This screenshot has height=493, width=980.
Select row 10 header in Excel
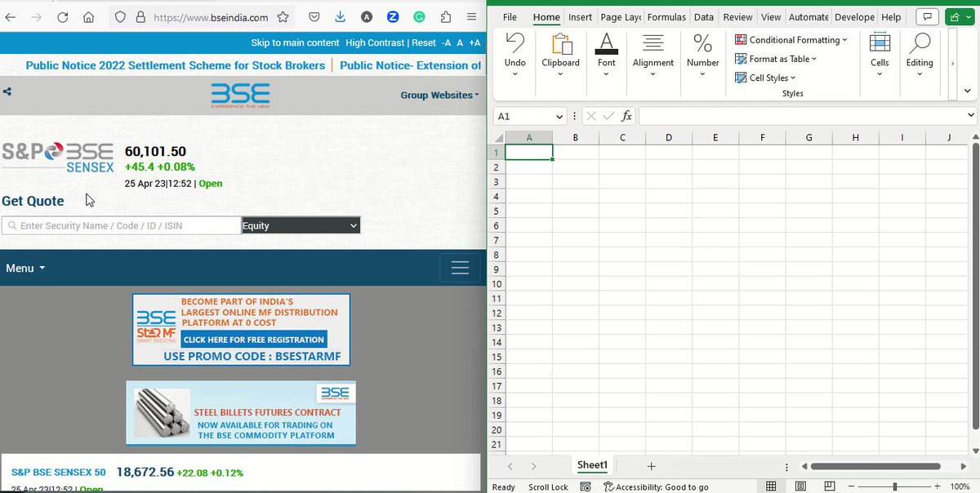tap(496, 284)
